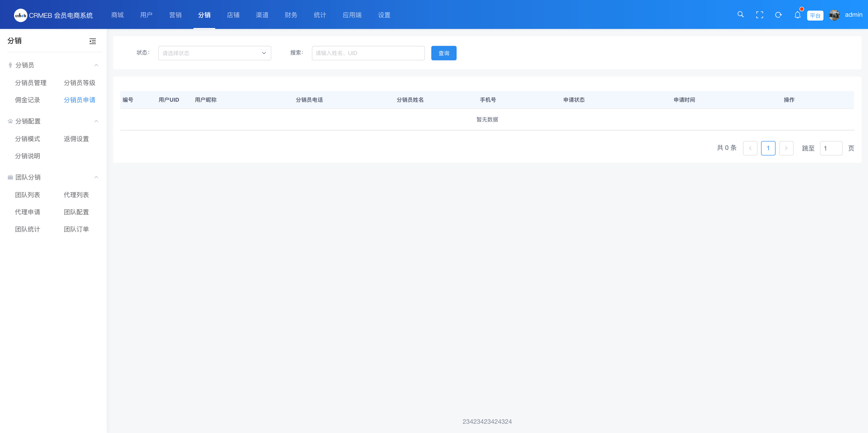Focus the 搜索 name or UID input

pyautogui.click(x=368, y=53)
